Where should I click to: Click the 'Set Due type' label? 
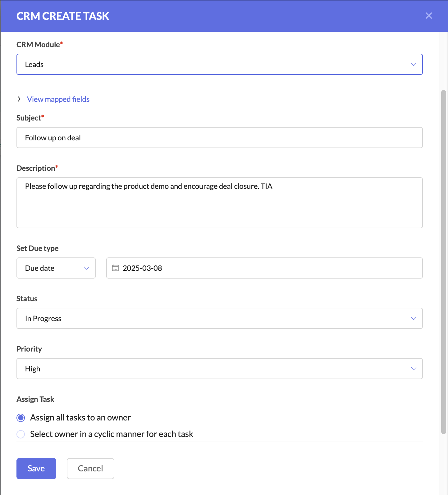[x=37, y=248]
